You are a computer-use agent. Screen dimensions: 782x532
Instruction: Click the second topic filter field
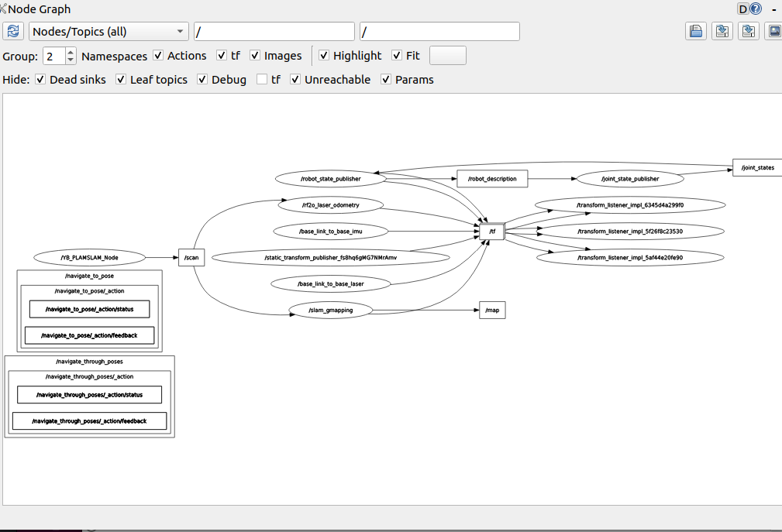click(x=439, y=32)
